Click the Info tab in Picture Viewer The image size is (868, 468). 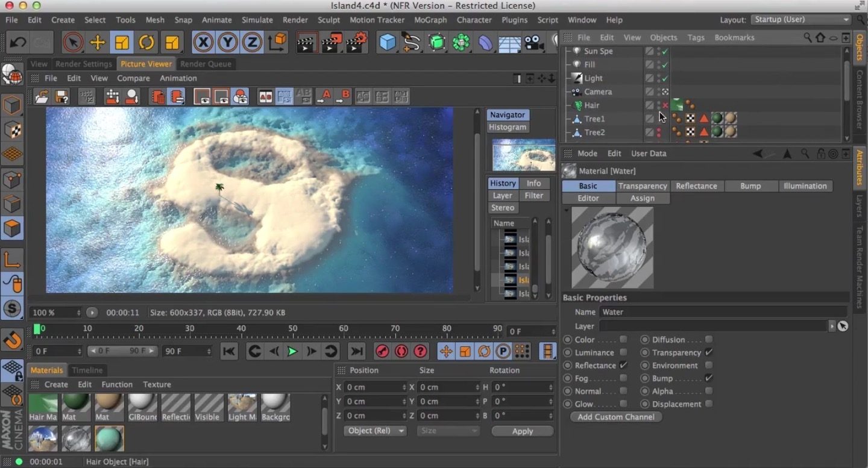click(x=534, y=183)
